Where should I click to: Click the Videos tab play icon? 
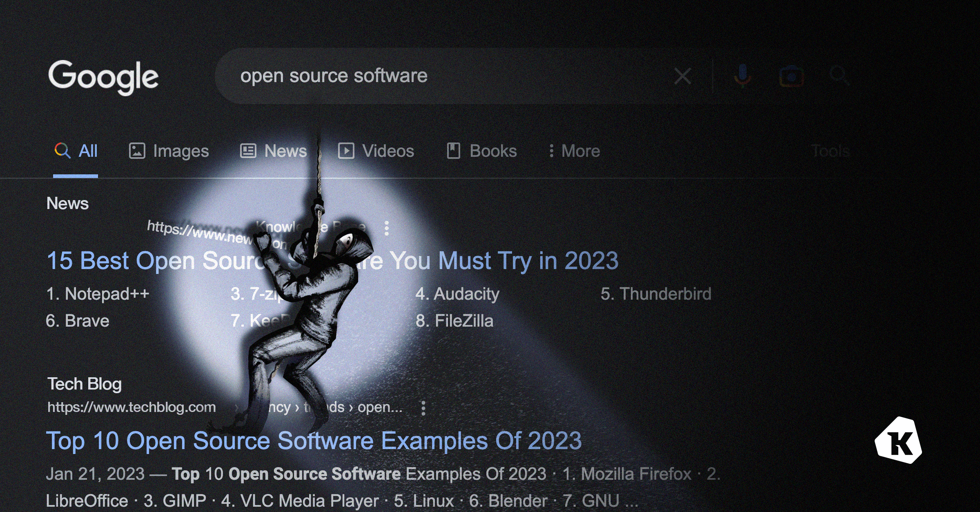coord(346,151)
